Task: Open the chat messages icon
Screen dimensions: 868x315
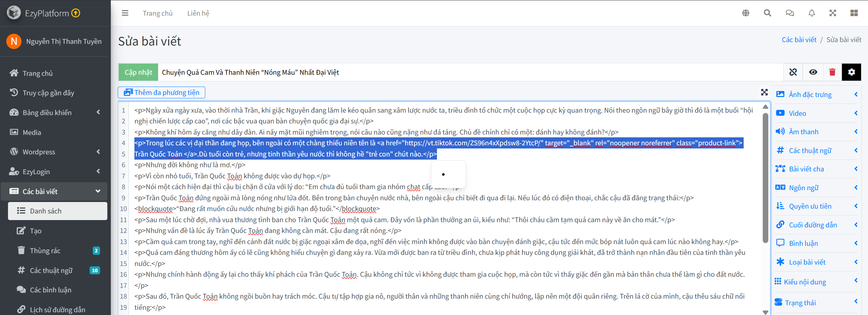Action: click(x=790, y=13)
